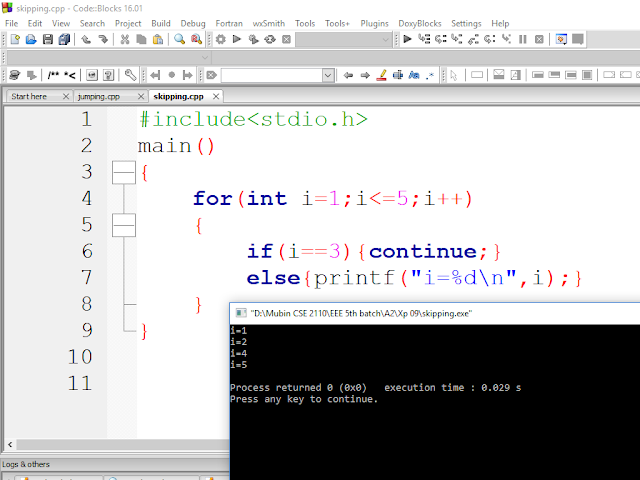Open the Settings menu
The height and width of the screenshot is (480, 640).
click(x=466, y=23)
